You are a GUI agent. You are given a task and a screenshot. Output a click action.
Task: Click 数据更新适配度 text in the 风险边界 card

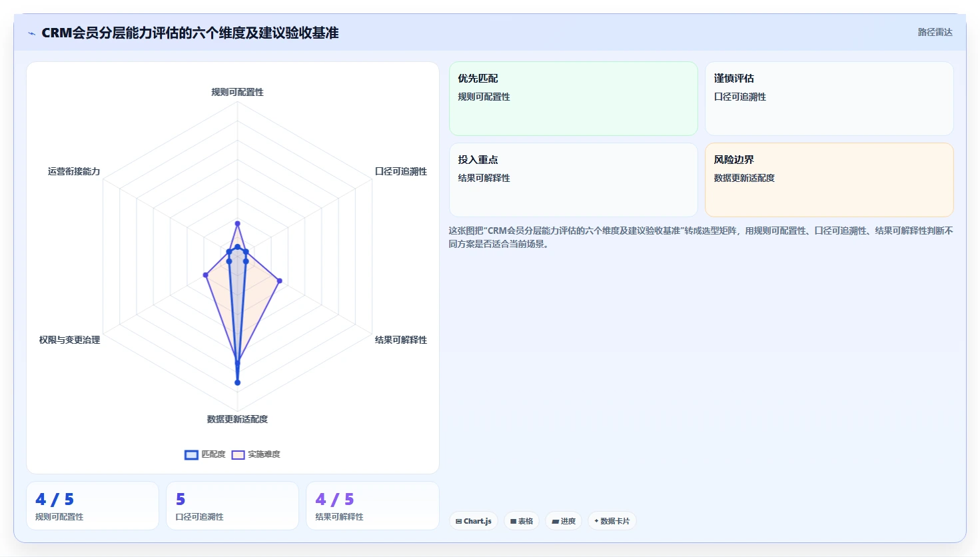pyautogui.click(x=744, y=178)
